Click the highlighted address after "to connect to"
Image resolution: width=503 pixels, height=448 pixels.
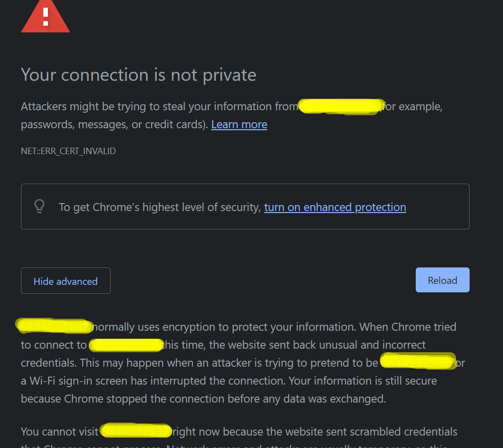coord(127,345)
